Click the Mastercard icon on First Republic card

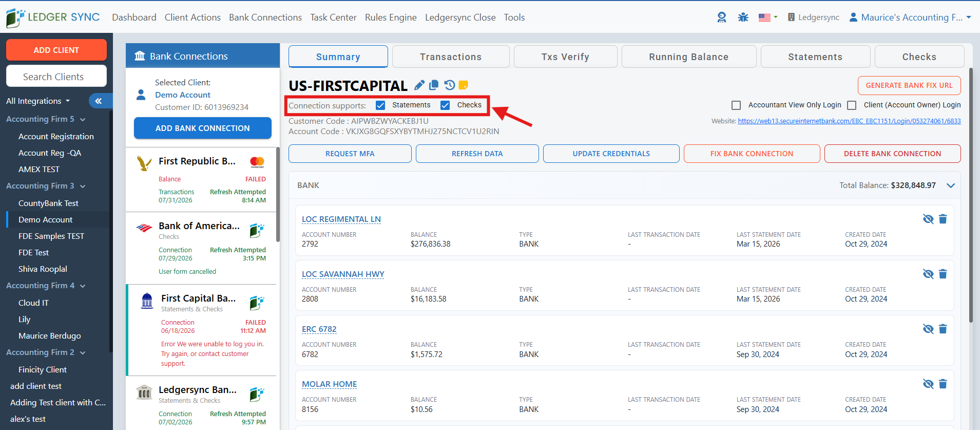tap(257, 162)
